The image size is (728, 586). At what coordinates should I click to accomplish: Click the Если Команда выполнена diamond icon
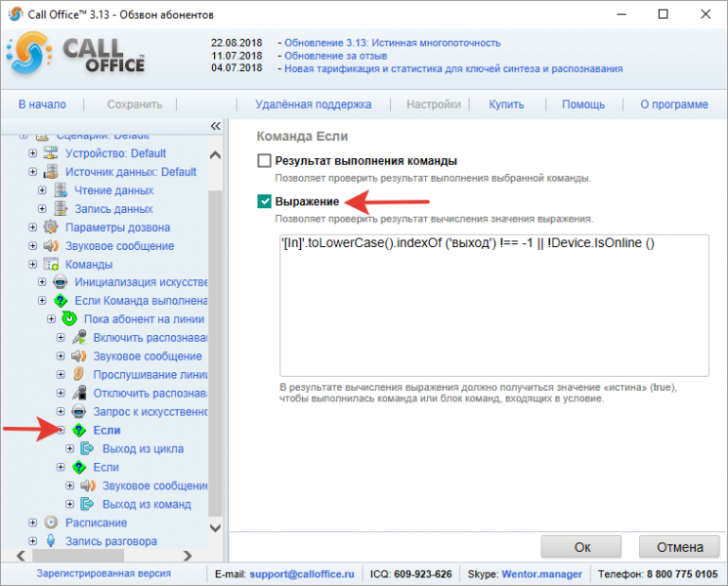tap(61, 301)
